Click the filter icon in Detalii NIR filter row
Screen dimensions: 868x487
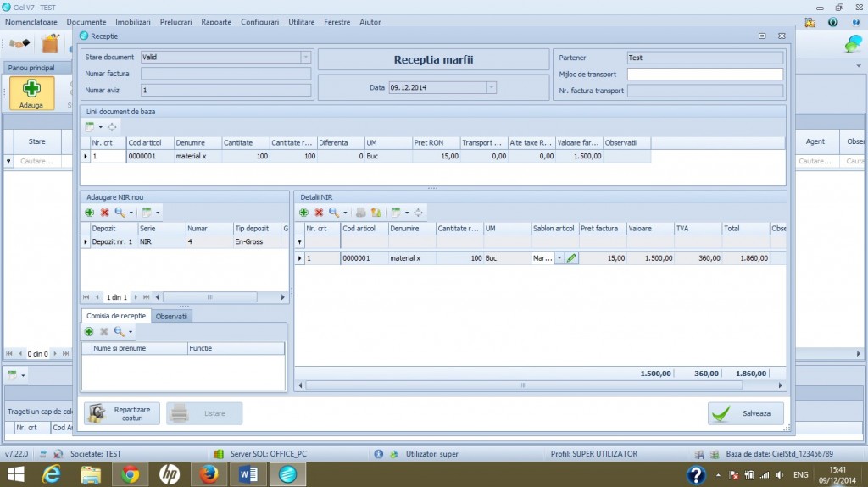299,242
